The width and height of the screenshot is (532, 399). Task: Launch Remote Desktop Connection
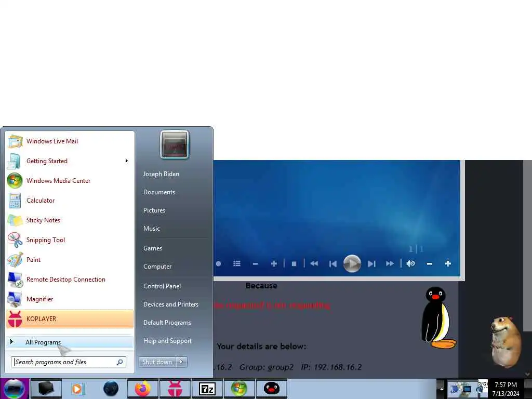[70, 279]
